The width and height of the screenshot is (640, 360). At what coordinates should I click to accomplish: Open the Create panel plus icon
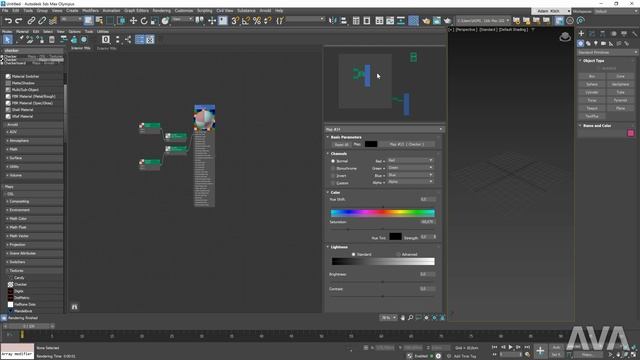click(x=581, y=33)
